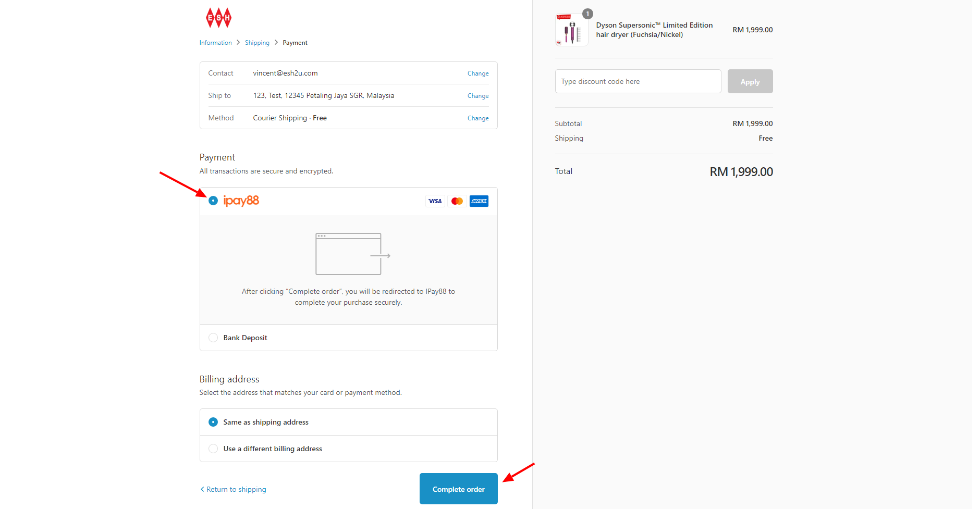Viewport: 980px width, 509px height.
Task: Click the Payment breadcrumb label
Action: coord(295,43)
